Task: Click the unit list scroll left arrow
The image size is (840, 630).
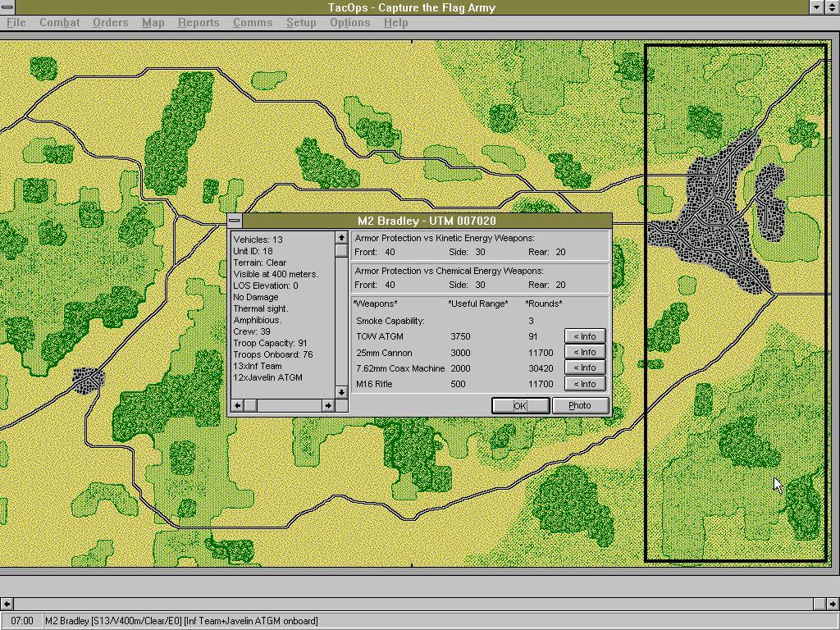Action: [237, 406]
